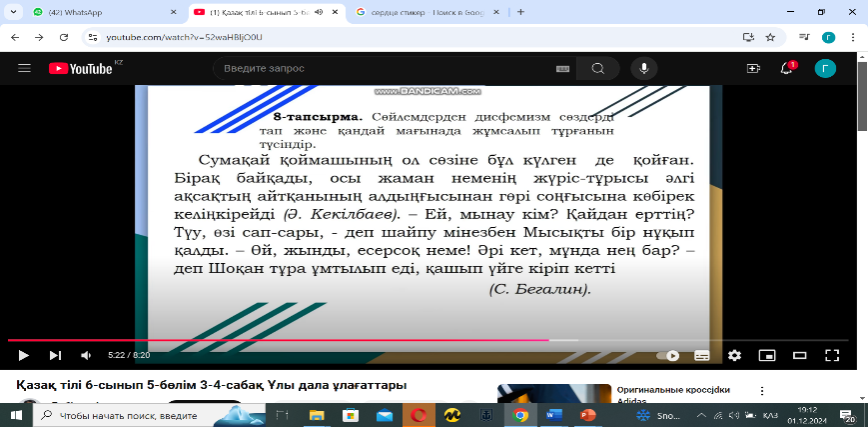The height and width of the screenshot is (427, 868).
Task: Open three-dot menu for Adidas ad
Action: click(762, 390)
